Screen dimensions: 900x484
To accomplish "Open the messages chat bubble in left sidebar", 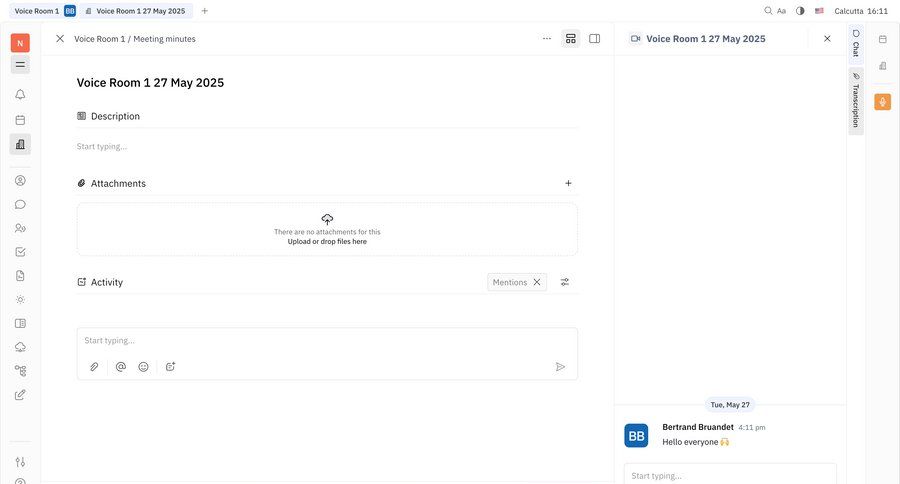I will pyautogui.click(x=20, y=205).
